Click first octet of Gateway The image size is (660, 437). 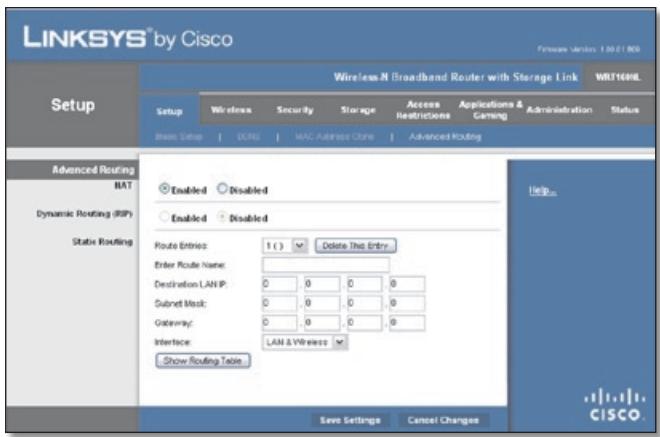click(279, 323)
